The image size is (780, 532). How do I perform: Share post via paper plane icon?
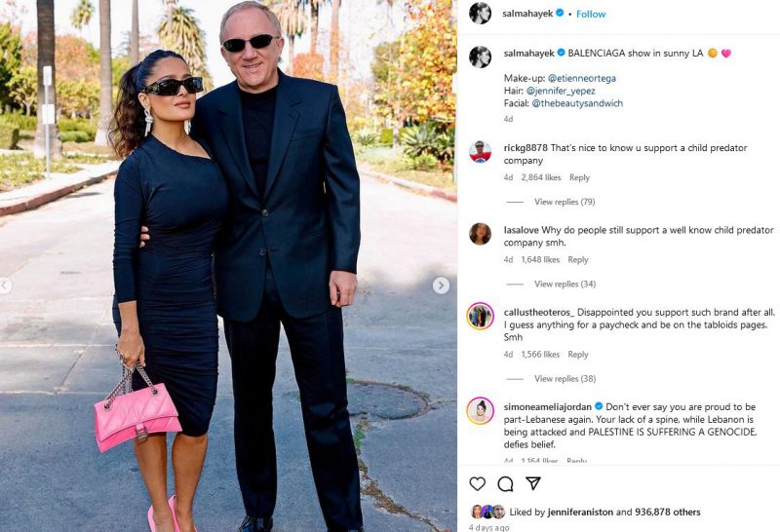(533, 483)
